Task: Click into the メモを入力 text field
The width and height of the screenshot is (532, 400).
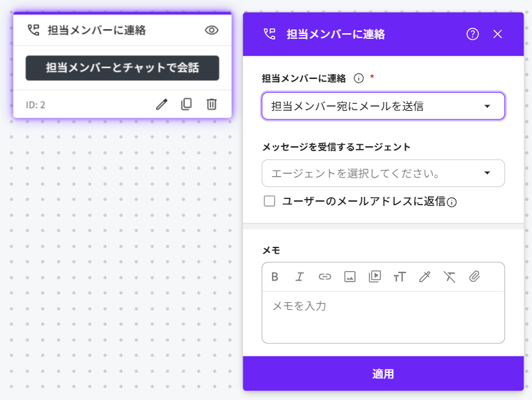Action: [x=383, y=316]
